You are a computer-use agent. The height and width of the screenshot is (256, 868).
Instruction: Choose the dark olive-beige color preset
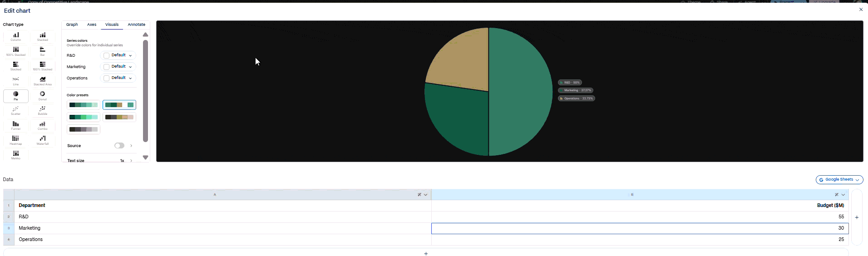119,117
